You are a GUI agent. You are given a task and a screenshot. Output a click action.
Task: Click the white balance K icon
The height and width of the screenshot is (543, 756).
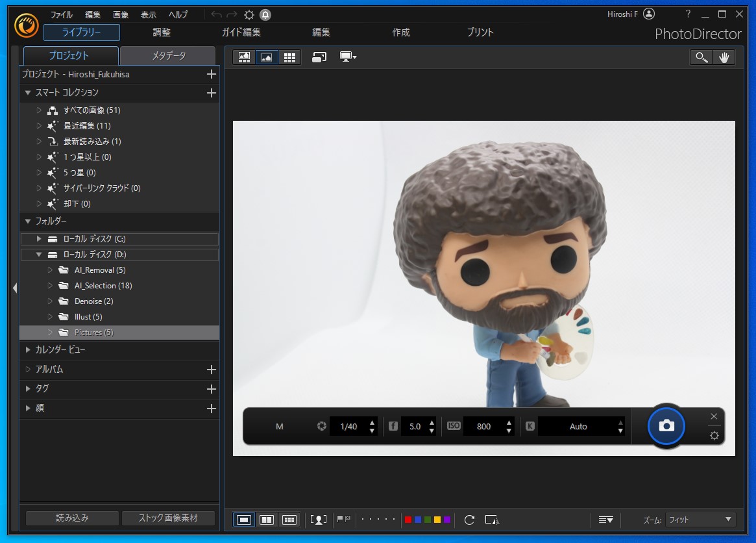(530, 425)
